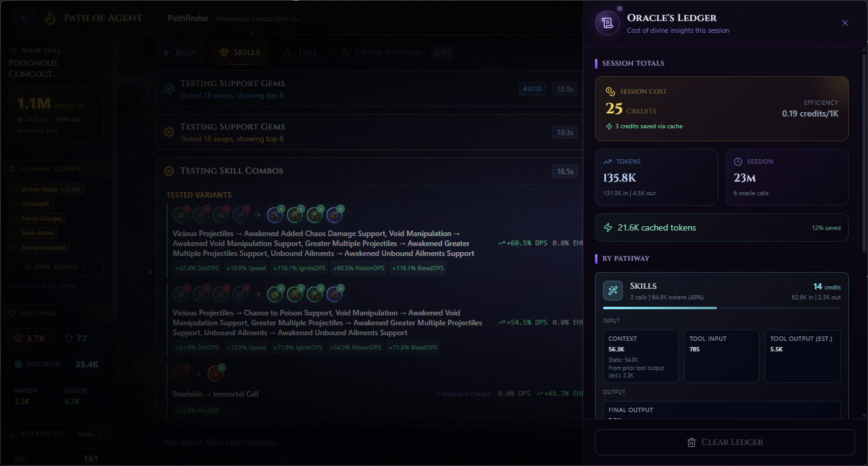Click the trash icon in Clear Ledger
Screen dimensions: 868x466
click(x=692, y=442)
